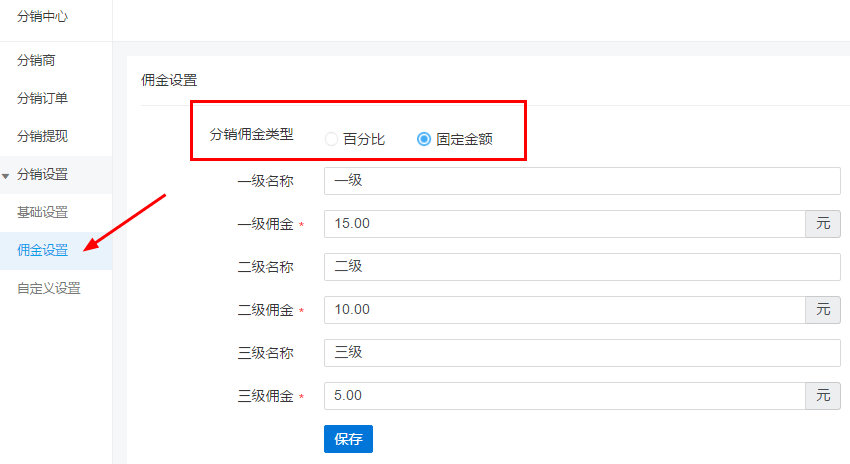Viewport: 850px width, 464px height.
Task: Focus the 三级佣金 amount field
Action: 564,396
